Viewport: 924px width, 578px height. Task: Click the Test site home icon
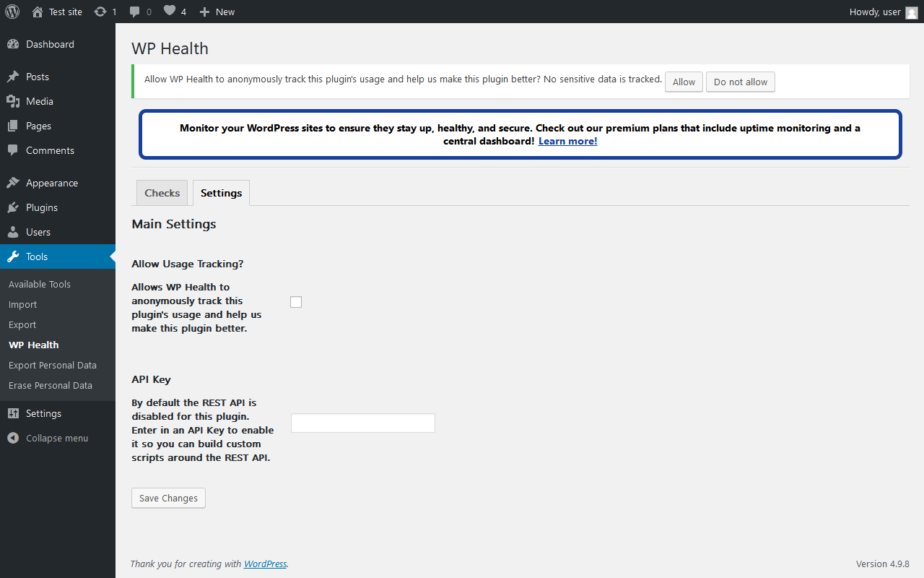coord(38,12)
